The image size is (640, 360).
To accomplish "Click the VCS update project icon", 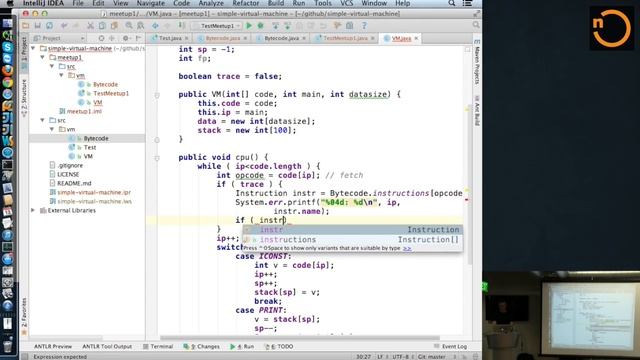I will coord(276,26).
